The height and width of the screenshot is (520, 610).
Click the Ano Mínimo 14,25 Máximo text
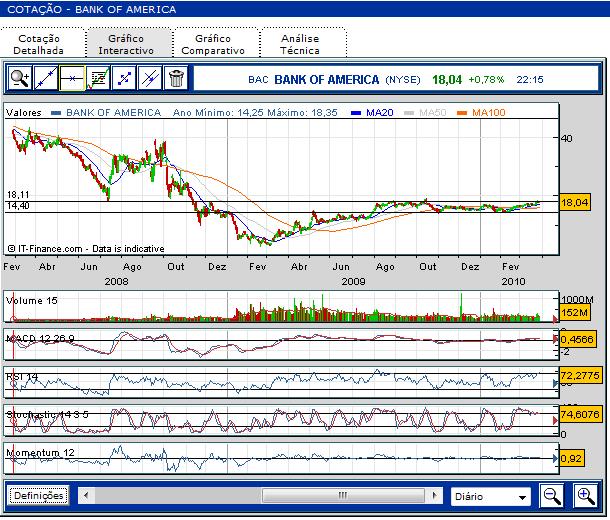pyautogui.click(x=255, y=113)
